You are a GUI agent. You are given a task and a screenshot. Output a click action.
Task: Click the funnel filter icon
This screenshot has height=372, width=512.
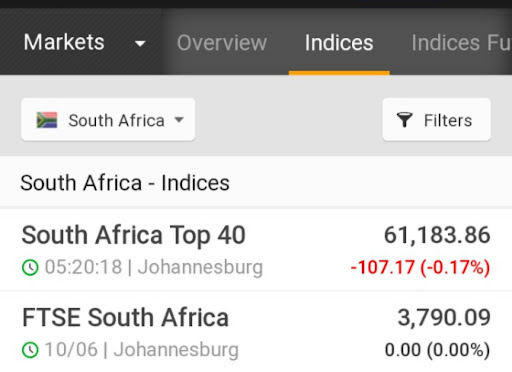404,120
